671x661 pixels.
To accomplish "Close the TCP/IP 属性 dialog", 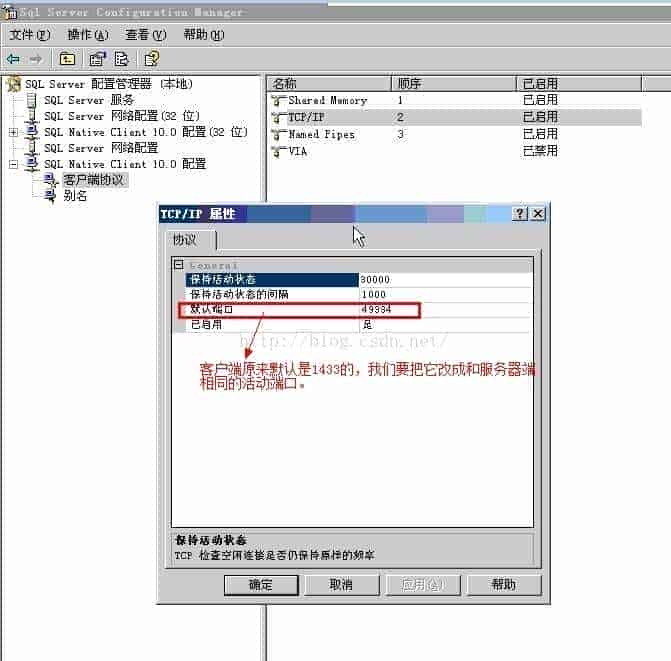I will tap(538, 213).
